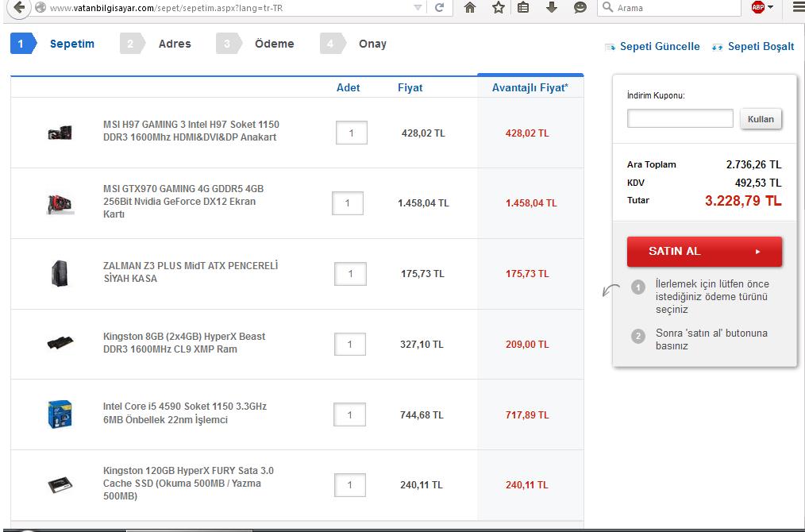Click the Sepeti Boşalt link
This screenshot has height=532, width=805.
(x=760, y=47)
